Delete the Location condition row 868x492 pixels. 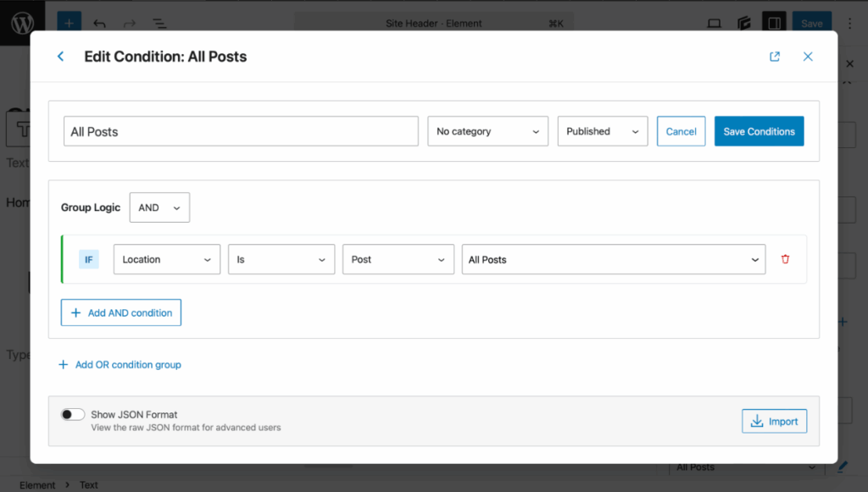[785, 259]
